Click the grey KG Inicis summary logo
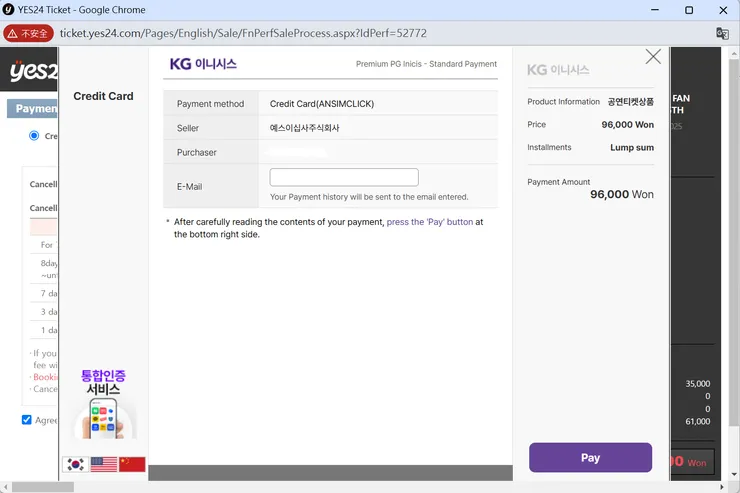Viewport: 740px width, 493px height. click(x=558, y=70)
